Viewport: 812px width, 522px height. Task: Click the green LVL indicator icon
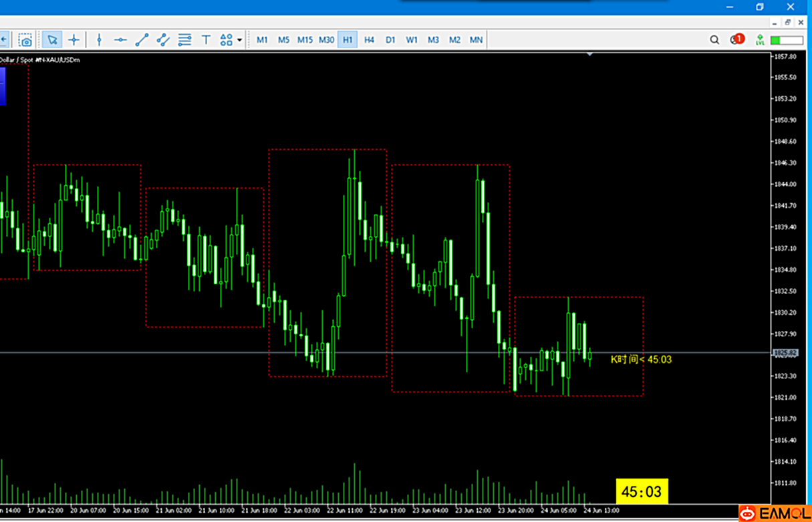760,40
